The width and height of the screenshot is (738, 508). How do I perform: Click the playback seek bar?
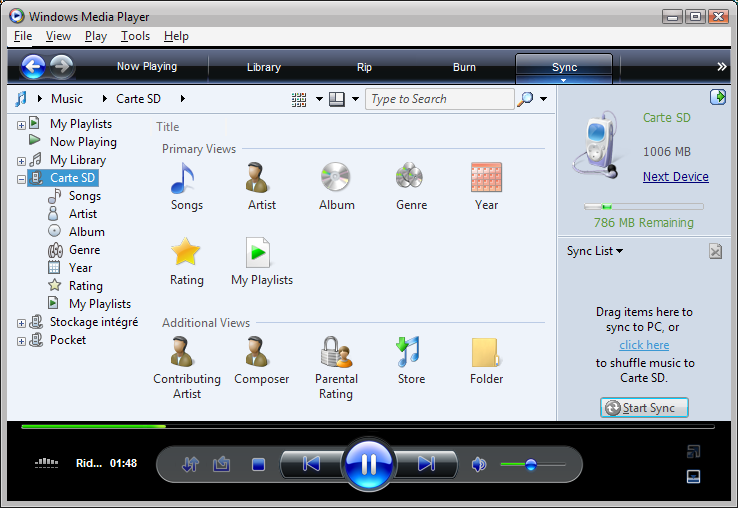point(368,427)
